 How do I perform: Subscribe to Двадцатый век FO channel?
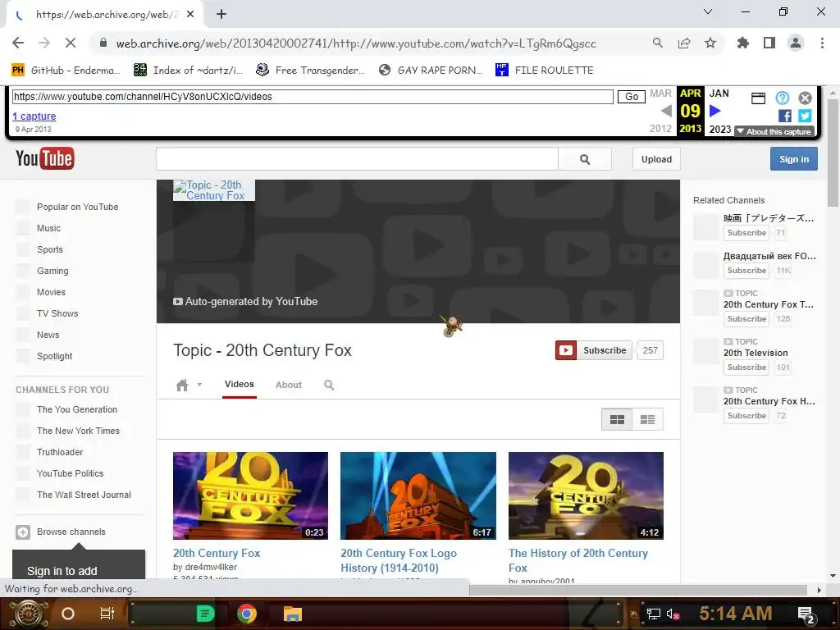pos(746,271)
